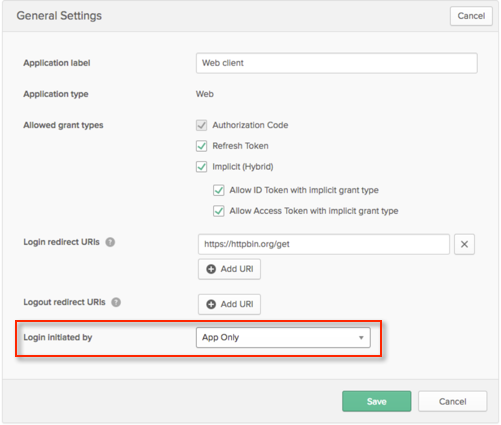Click Cancel in the General Settings header
The height and width of the screenshot is (425, 501).
[471, 16]
